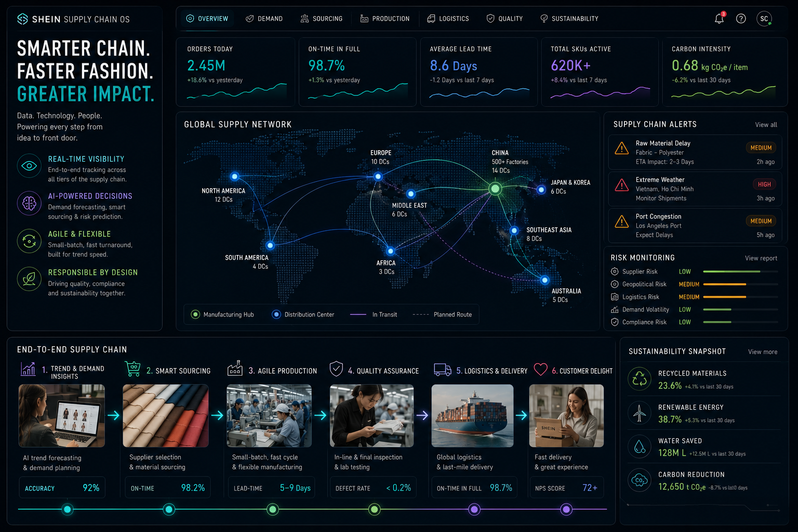Select the Southeast Asia distribution center node
Viewport: 798px width, 532px height.
514,231
